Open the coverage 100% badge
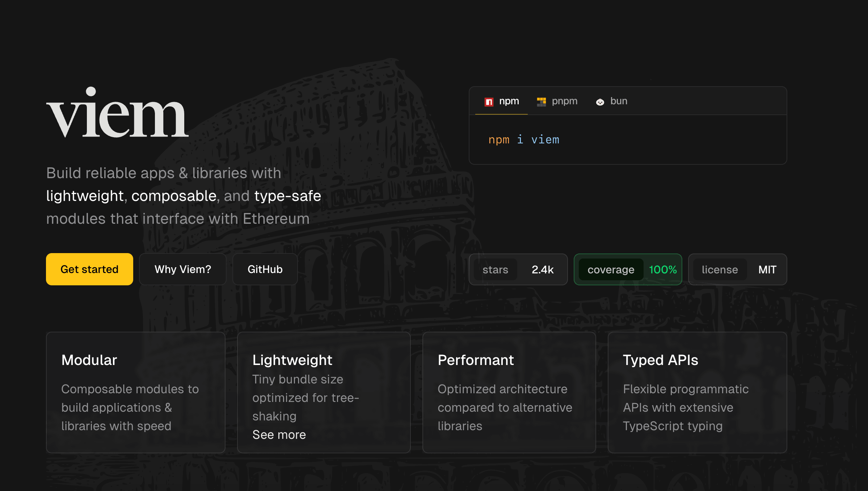Image resolution: width=868 pixels, height=491 pixels. coord(628,269)
